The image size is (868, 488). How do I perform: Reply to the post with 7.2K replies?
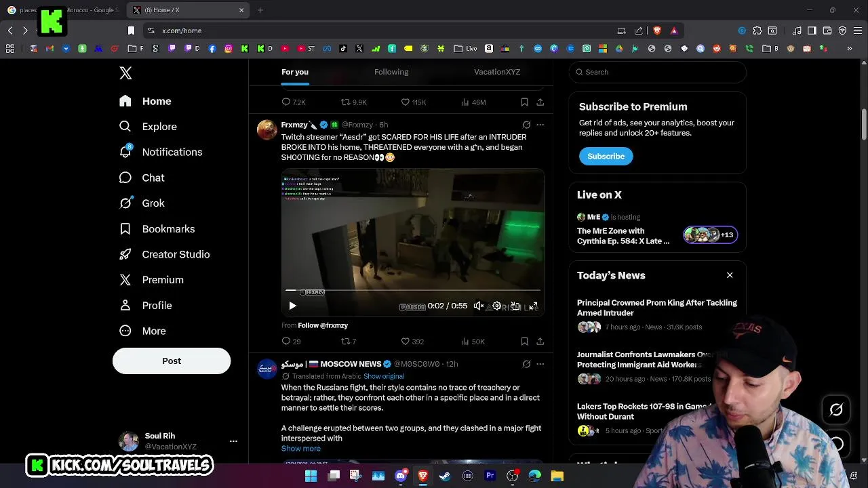pyautogui.click(x=294, y=102)
